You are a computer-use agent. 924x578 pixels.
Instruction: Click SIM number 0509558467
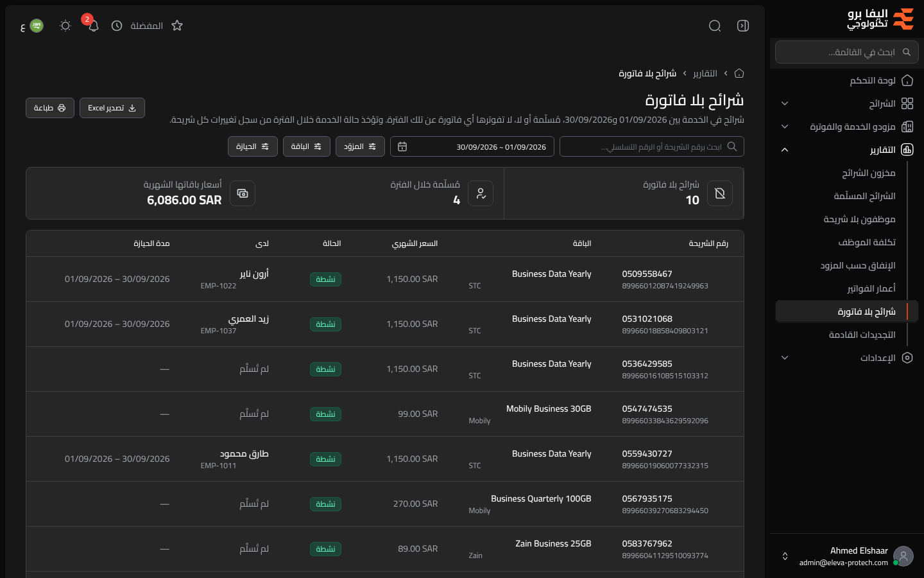[x=647, y=274]
